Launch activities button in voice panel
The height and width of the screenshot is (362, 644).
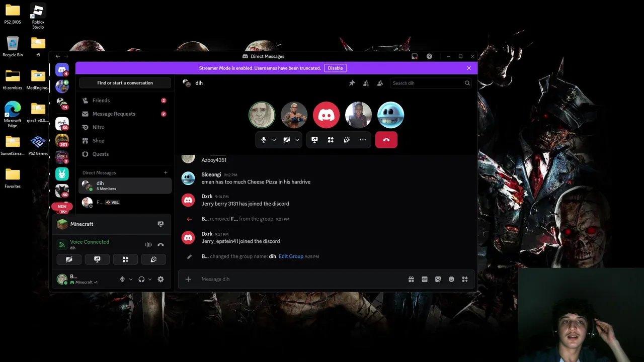(x=125, y=259)
